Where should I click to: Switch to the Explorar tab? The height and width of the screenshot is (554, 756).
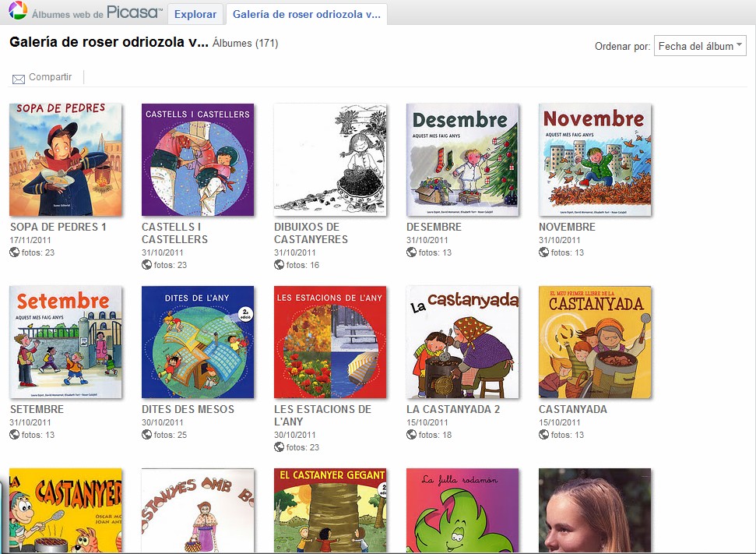[195, 15]
